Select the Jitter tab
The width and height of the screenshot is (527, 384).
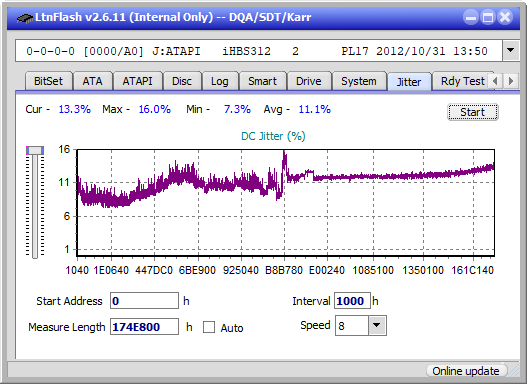coord(409,82)
